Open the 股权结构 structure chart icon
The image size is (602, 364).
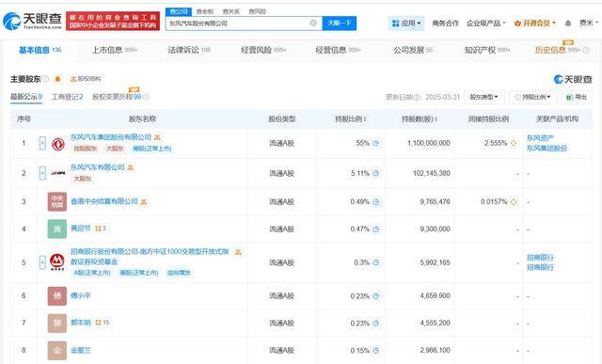(85, 79)
